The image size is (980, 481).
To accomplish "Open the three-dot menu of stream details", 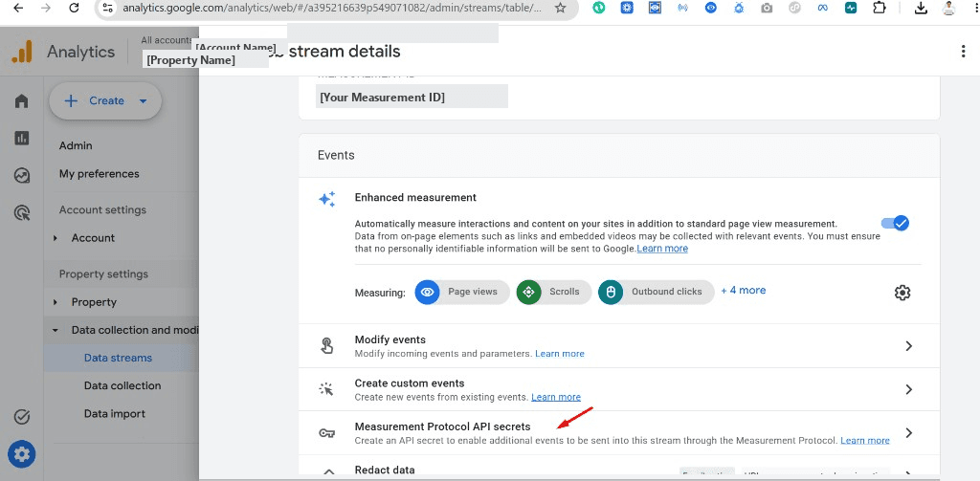I will click(x=963, y=52).
